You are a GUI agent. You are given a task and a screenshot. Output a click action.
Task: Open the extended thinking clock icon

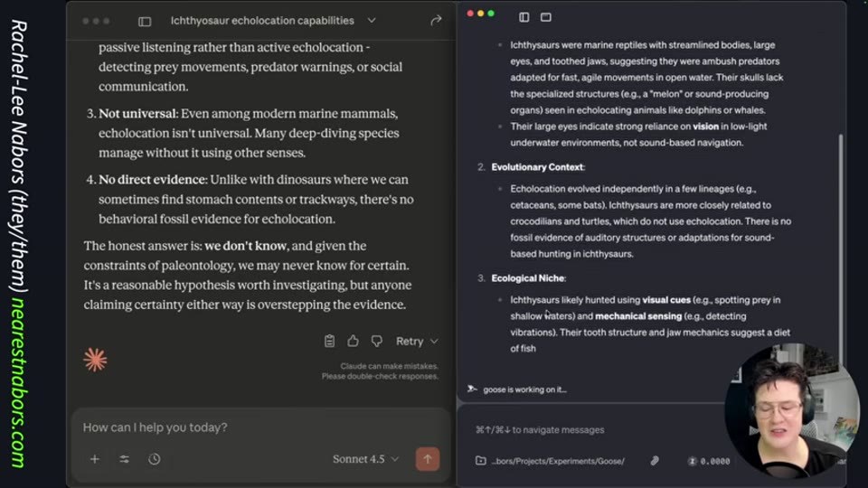pos(155,459)
